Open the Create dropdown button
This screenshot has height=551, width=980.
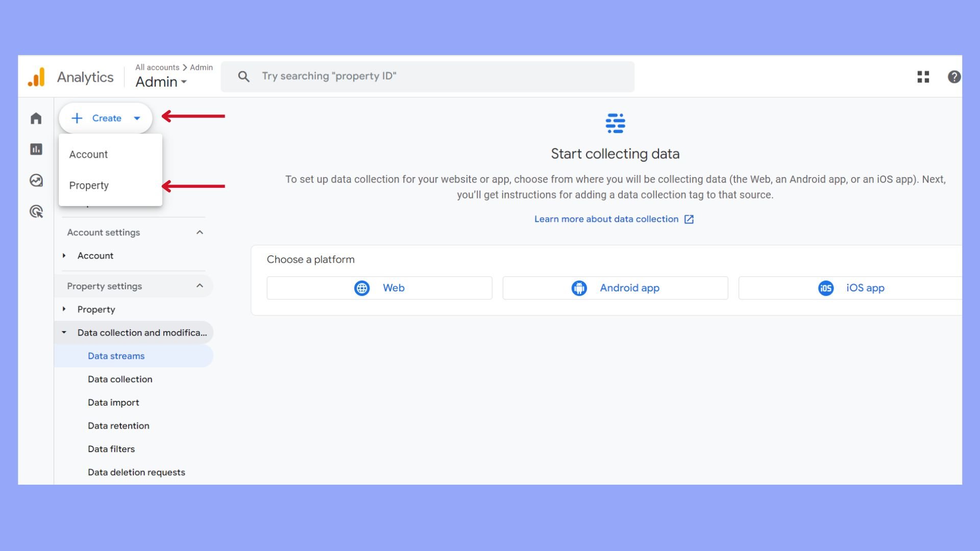[x=106, y=118]
